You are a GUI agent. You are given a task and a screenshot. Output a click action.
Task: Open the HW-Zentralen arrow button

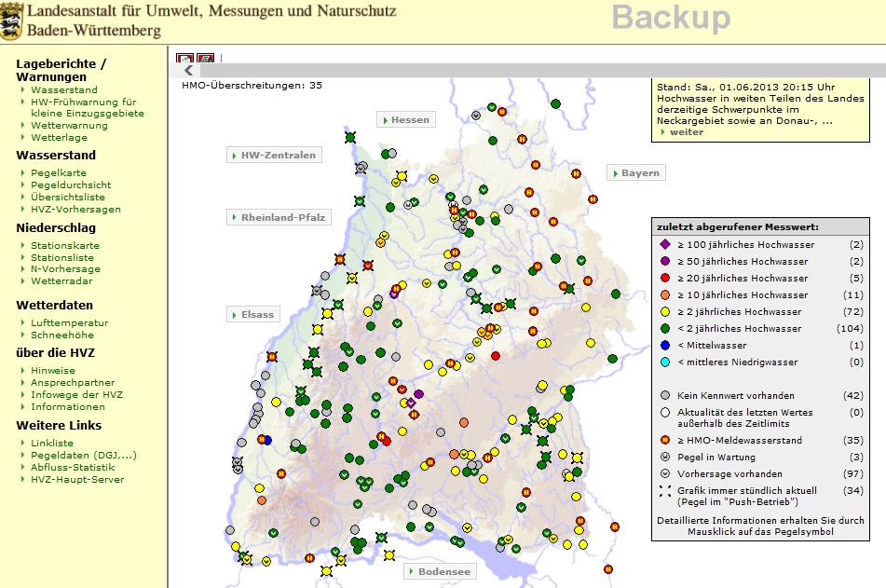click(x=275, y=156)
